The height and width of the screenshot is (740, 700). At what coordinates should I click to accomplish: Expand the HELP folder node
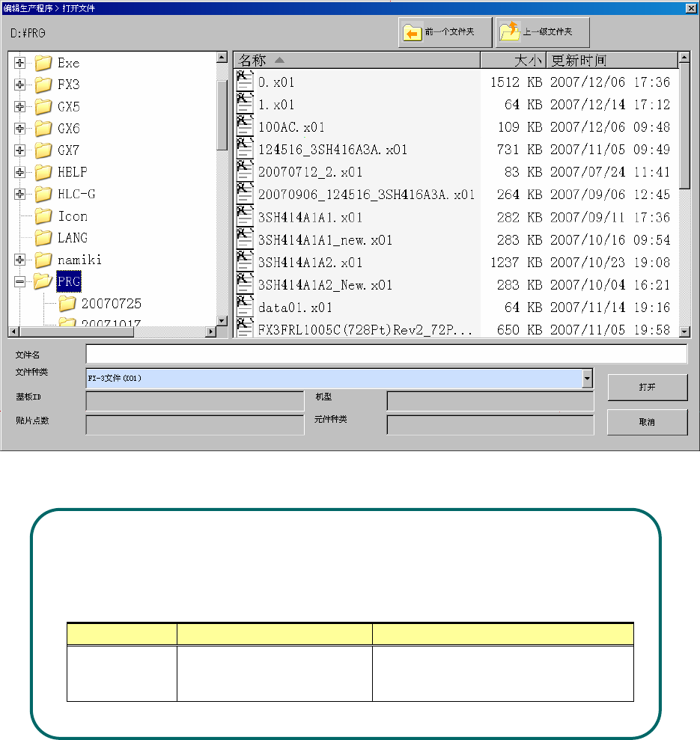19,172
